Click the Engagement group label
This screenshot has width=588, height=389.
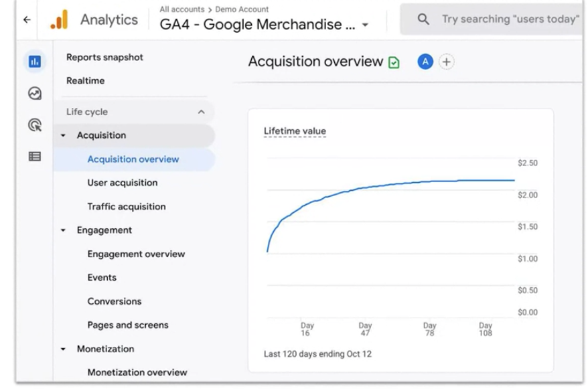(104, 230)
